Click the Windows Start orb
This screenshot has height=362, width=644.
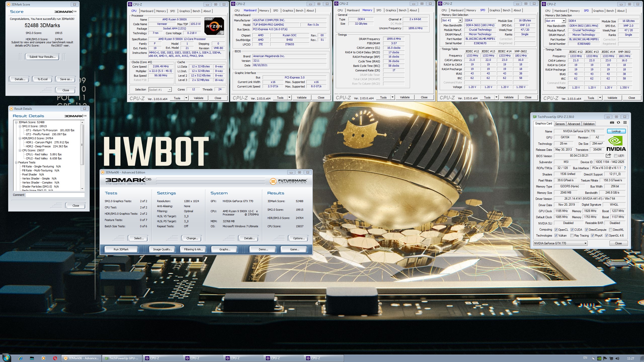tap(6, 358)
